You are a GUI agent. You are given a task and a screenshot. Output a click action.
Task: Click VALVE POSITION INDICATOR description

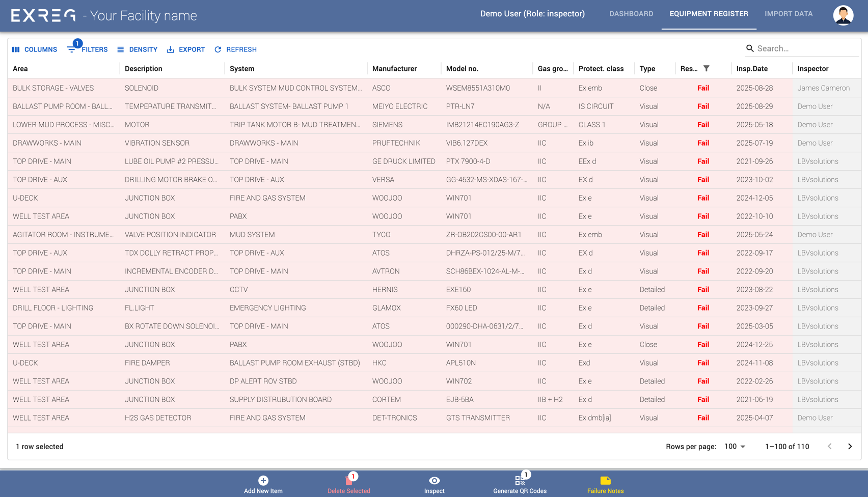tap(170, 235)
